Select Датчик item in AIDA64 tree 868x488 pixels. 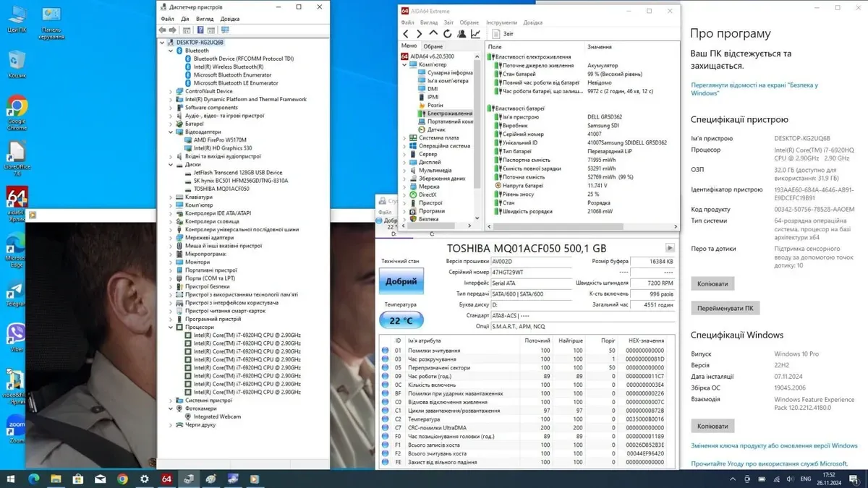[x=436, y=129]
